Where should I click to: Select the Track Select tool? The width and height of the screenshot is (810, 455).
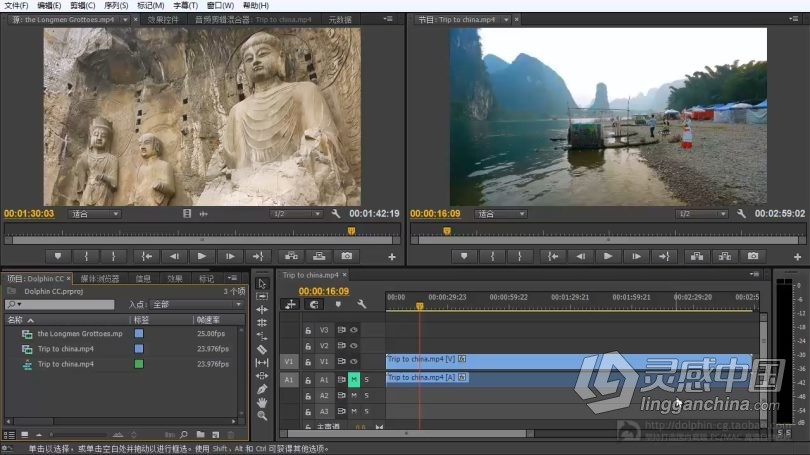pyautogui.click(x=262, y=297)
